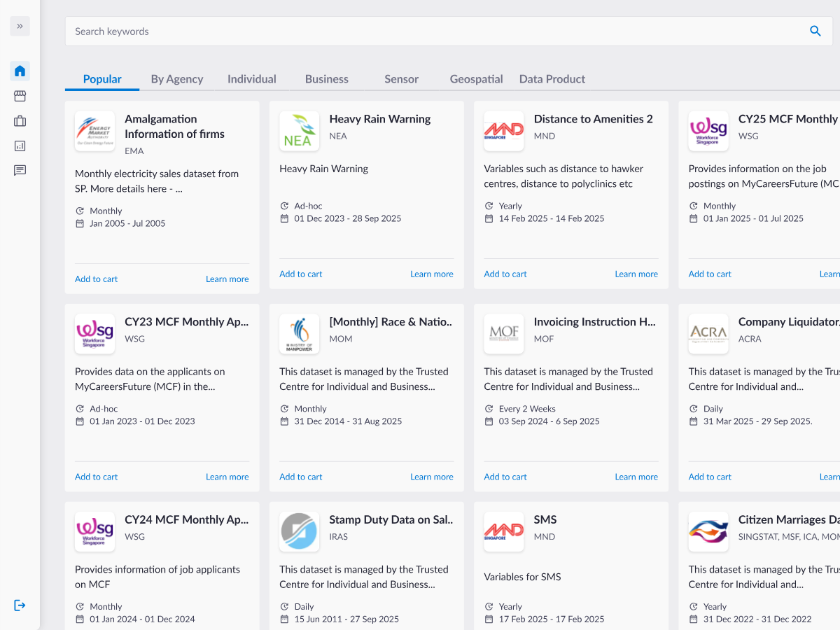
Task: Open the storefront marketplace icon in sidebar
Action: pyautogui.click(x=20, y=96)
